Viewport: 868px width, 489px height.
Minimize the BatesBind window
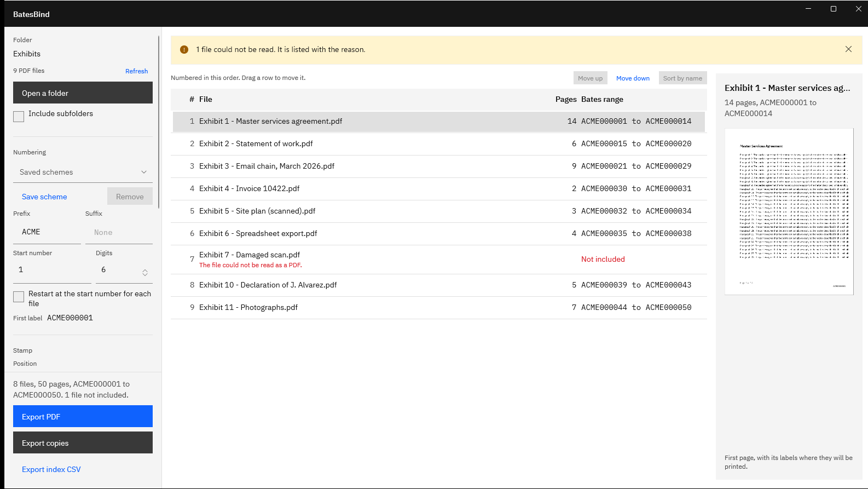pyautogui.click(x=808, y=9)
